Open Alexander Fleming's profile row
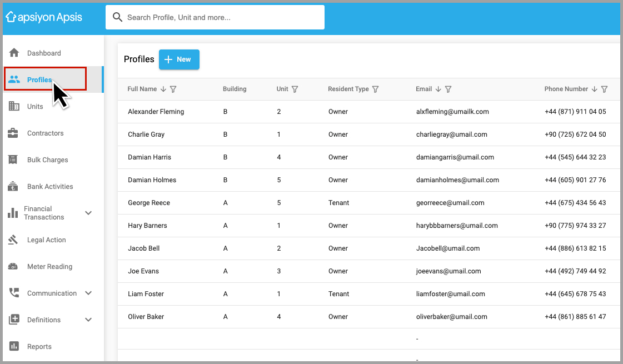 (x=368, y=112)
